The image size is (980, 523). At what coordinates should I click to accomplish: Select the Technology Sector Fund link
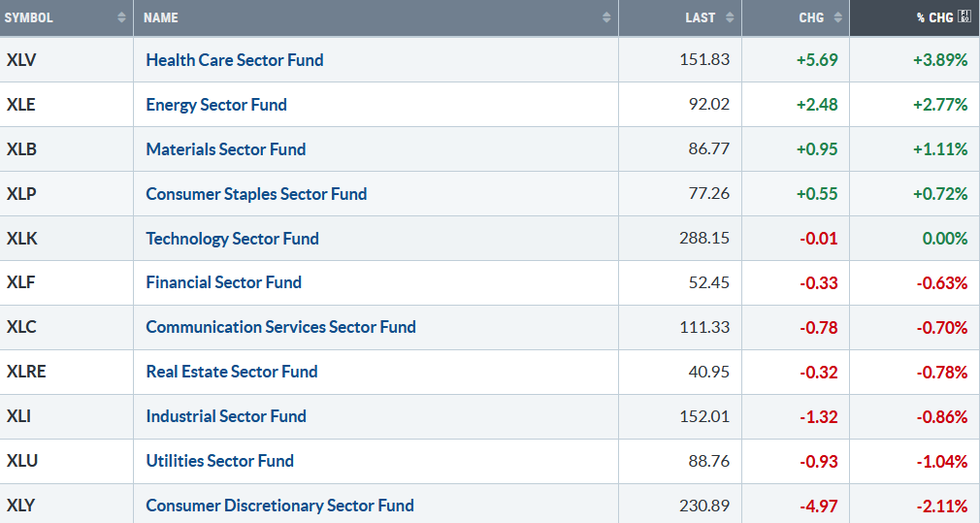pos(232,239)
